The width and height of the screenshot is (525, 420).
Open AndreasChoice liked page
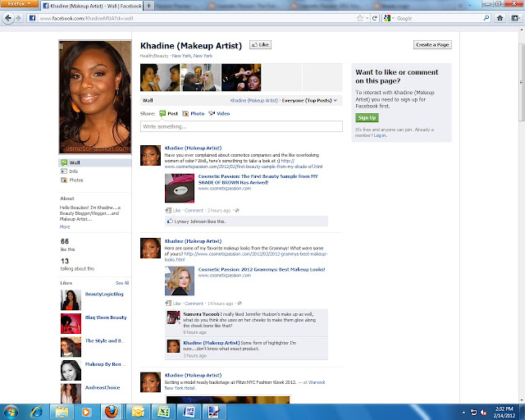103,387
